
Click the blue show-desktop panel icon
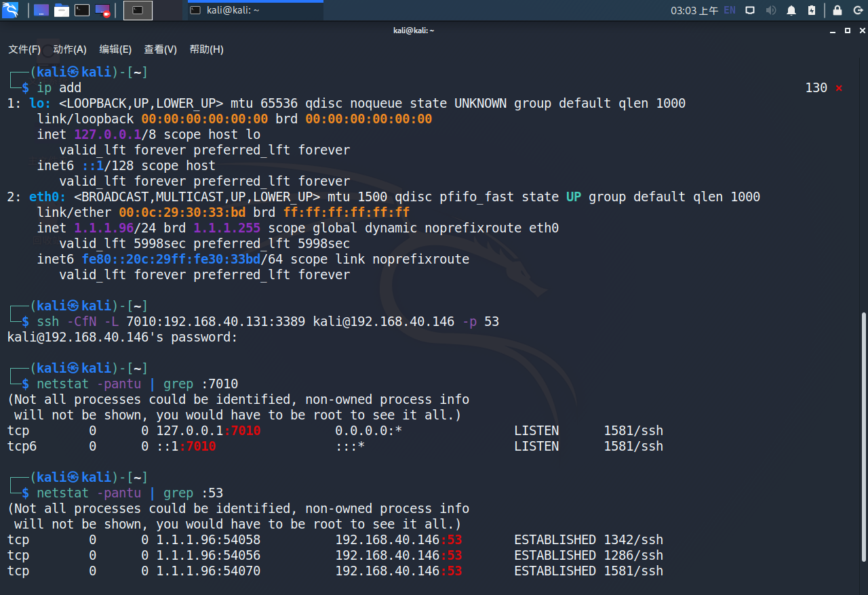(41, 10)
